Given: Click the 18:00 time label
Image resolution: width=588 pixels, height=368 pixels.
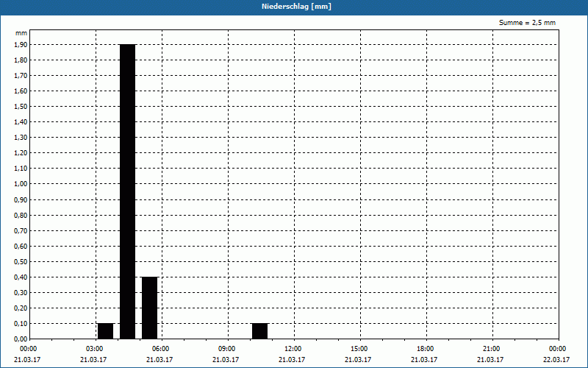Looking at the screenshot, I should pyautogui.click(x=426, y=349).
